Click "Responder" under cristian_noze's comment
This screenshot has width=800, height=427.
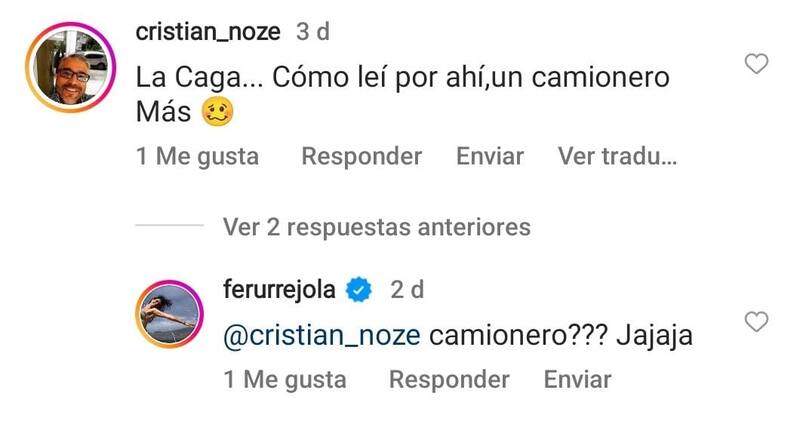point(361,157)
